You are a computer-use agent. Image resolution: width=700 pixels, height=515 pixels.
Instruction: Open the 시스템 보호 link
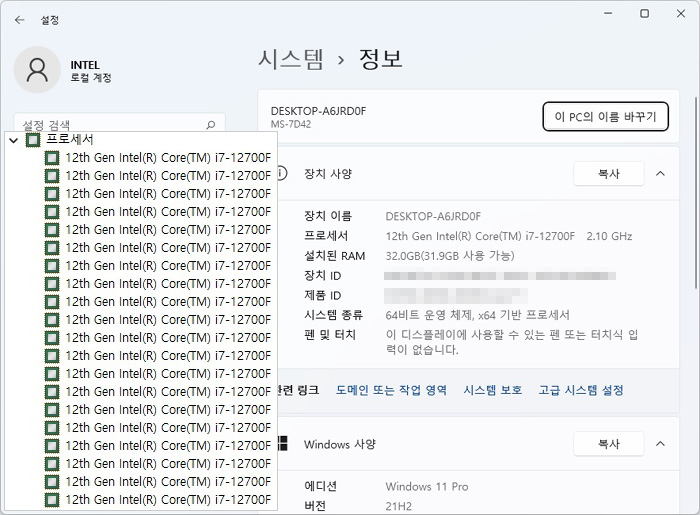tap(492, 390)
